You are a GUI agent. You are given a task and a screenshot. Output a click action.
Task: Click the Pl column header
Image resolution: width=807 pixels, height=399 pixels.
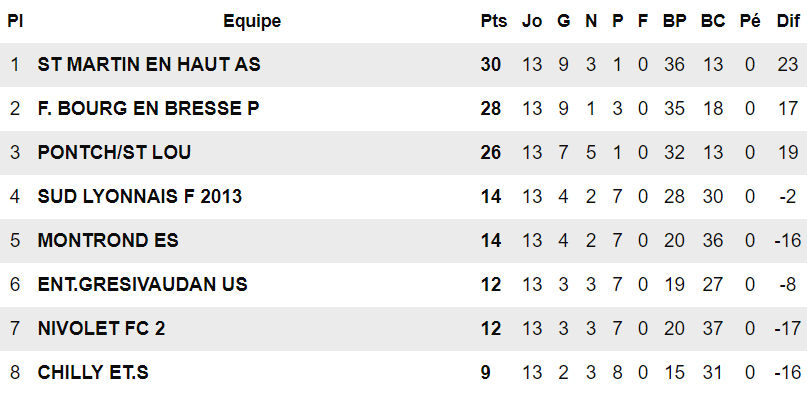pos(15,21)
